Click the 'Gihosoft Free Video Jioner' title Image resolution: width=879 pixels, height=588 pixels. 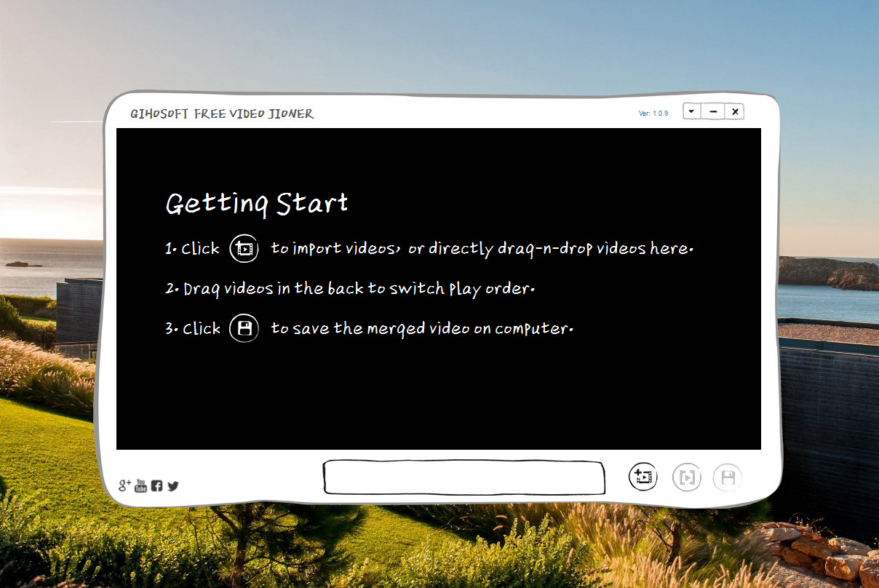[x=222, y=114]
